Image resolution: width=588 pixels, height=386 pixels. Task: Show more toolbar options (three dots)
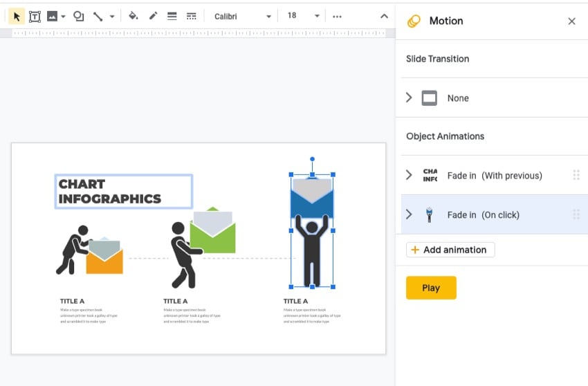(x=337, y=16)
